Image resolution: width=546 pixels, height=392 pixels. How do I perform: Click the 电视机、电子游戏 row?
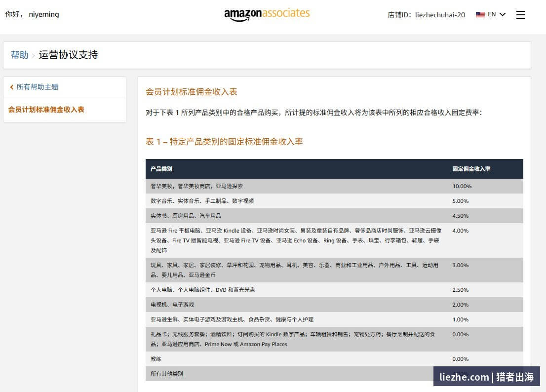point(334,305)
